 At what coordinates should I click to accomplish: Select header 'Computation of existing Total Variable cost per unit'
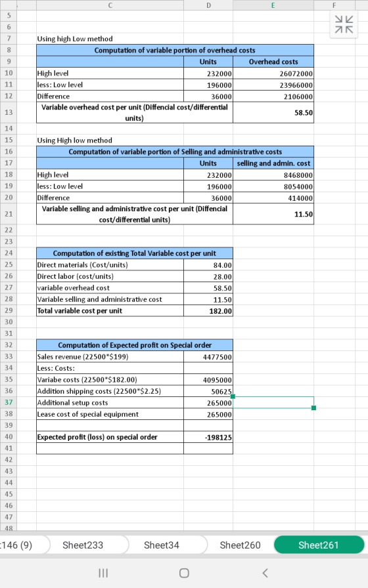click(135, 253)
